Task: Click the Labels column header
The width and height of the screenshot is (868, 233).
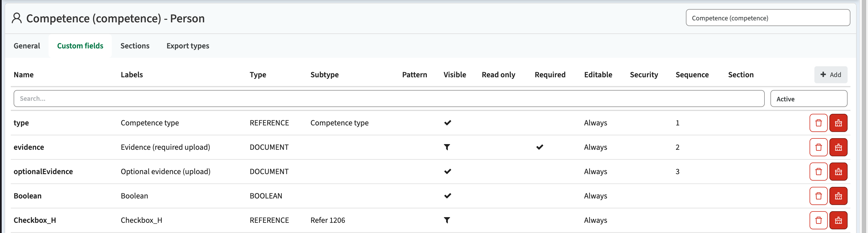Action: [132, 75]
